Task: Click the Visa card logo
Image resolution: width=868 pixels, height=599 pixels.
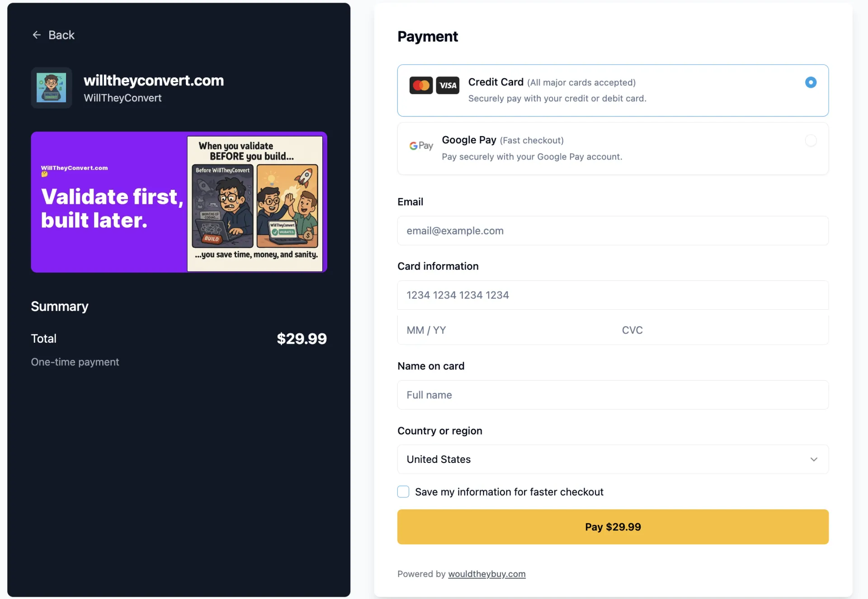Action: click(448, 85)
